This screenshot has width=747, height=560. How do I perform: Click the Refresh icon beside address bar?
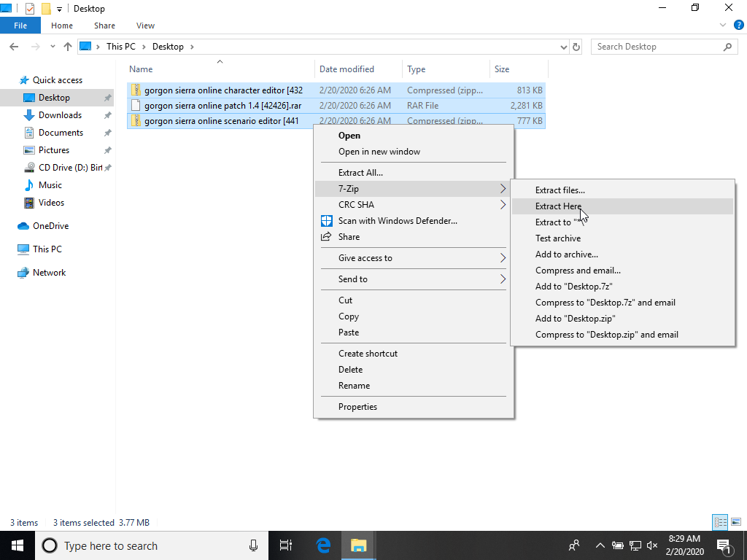click(576, 47)
